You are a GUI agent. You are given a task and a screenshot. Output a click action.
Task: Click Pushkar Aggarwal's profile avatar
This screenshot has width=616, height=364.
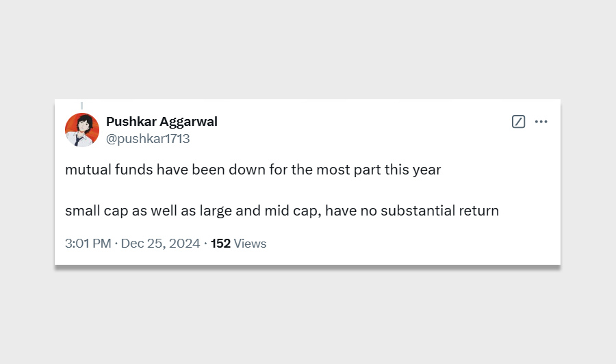82,130
